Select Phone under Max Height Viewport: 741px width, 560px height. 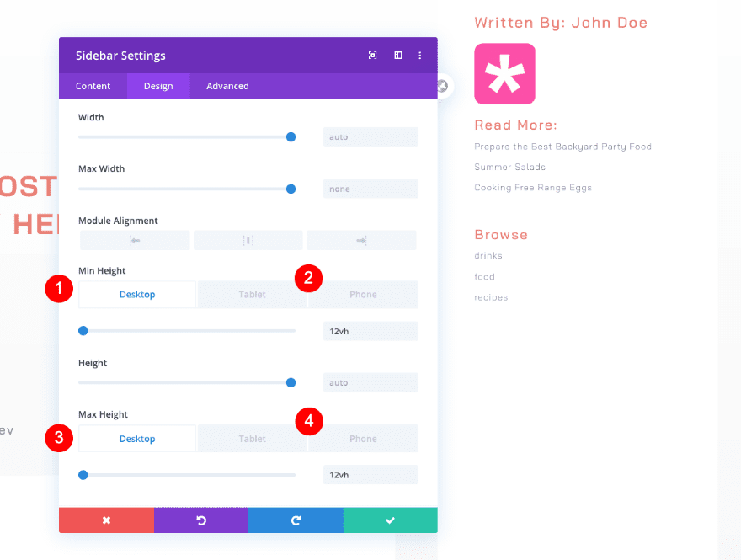[x=363, y=439]
